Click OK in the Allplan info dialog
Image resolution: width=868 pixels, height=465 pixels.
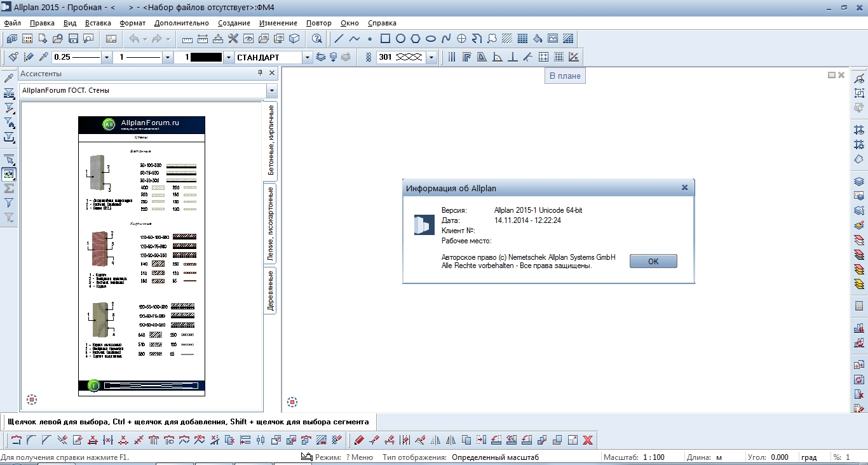[653, 261]
